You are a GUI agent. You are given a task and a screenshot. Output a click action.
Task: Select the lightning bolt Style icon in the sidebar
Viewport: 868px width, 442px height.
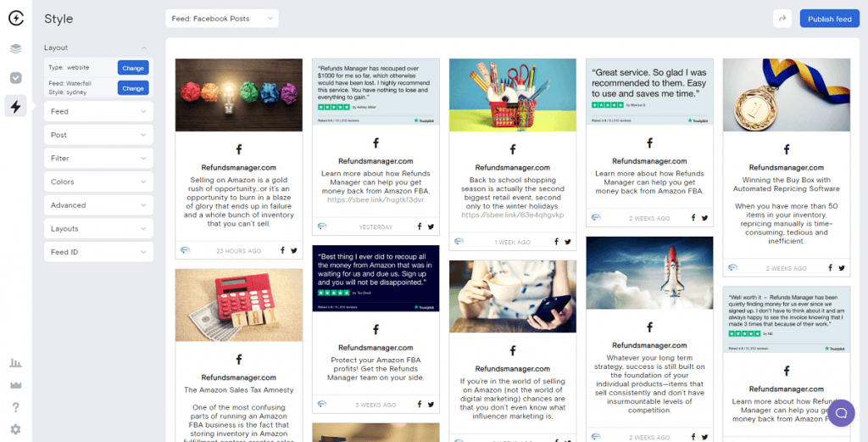15,106
